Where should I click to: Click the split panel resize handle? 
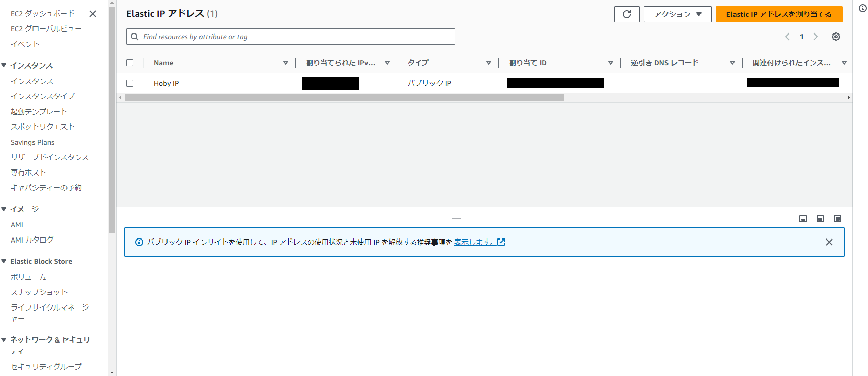457,218
